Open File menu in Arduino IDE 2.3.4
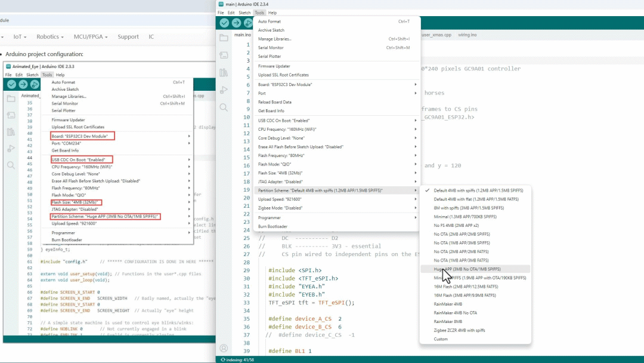 [x=221, y=13]
